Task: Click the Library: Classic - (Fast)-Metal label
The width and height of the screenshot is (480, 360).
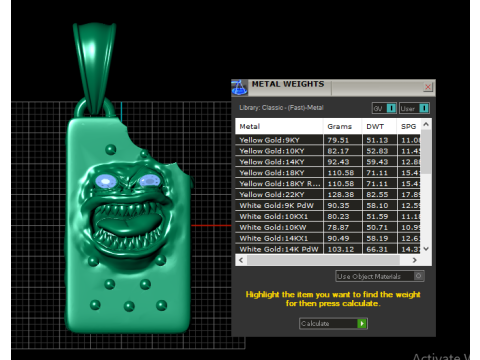Action: click(281, 108)
